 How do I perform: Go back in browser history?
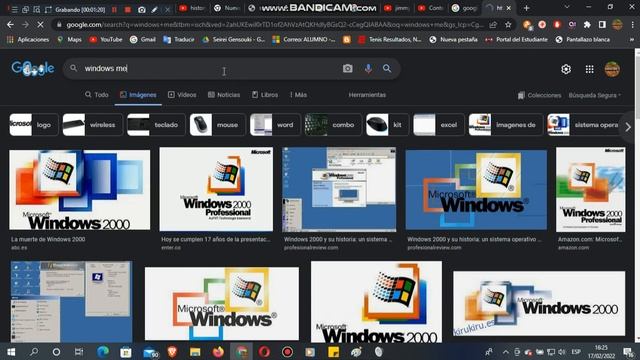coord(10,25)
